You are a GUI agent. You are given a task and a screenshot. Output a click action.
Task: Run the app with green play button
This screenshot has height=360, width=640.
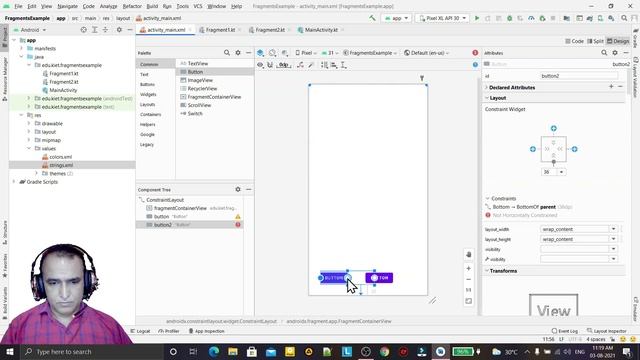click(476, 18)
